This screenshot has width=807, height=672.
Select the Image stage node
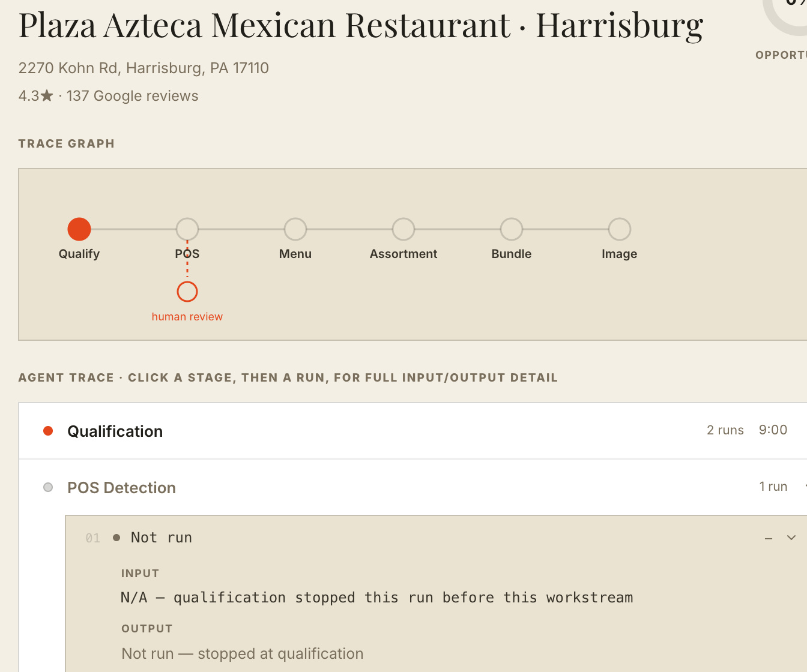[x=620, y=229]
